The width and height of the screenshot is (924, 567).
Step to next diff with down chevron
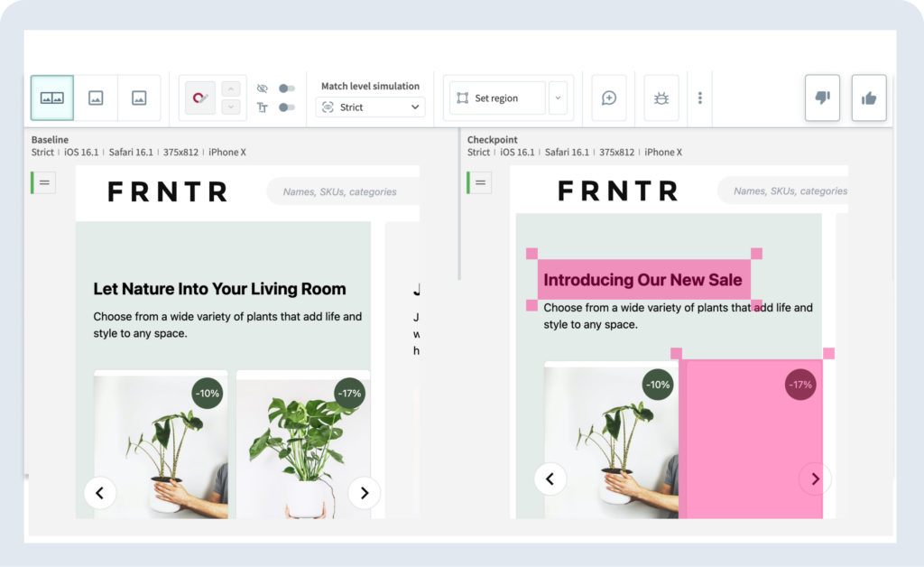tap(231, 109)
